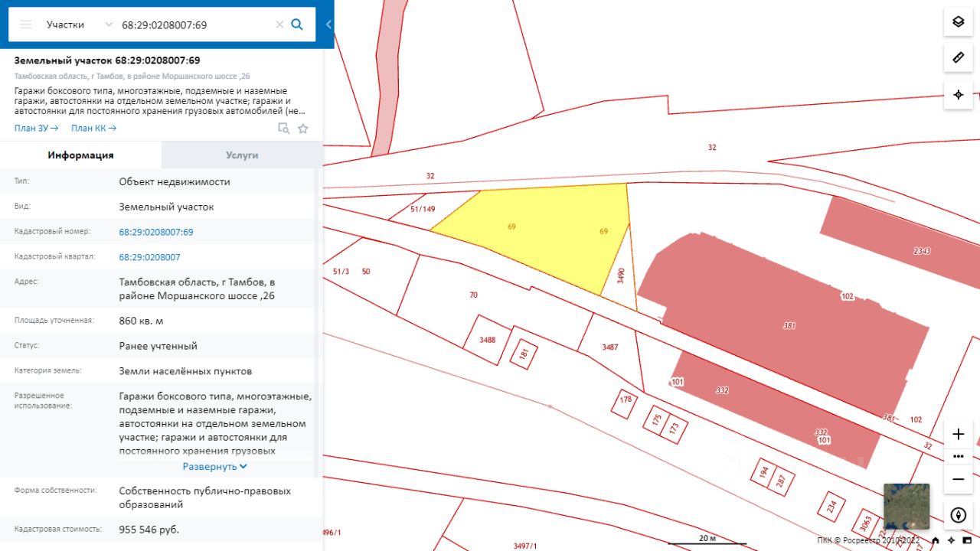Click the home icon in the map footer
Image resolution: width=980 pixels, height=551 pixels.
936,540
